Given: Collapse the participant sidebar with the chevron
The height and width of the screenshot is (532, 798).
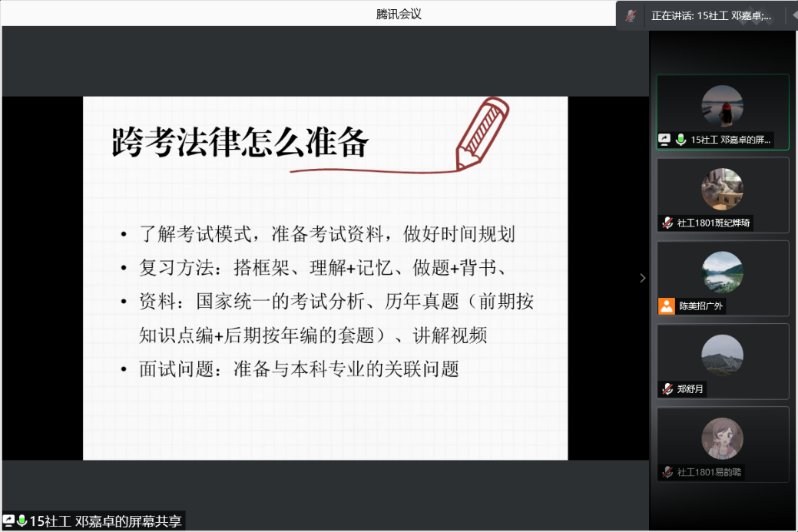Looking at the screenshot, I should pyautogui.click(x=643, y=278).
